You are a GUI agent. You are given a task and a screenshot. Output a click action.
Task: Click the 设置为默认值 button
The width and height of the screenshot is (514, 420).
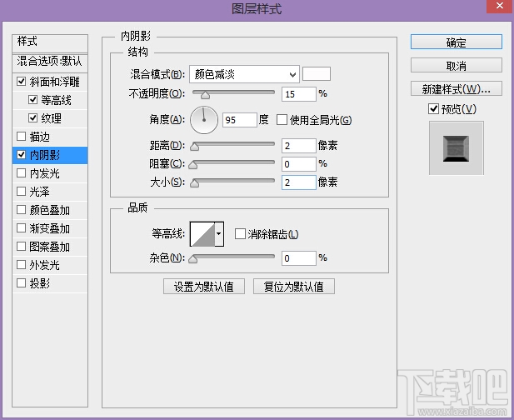(x=204, y=287)
